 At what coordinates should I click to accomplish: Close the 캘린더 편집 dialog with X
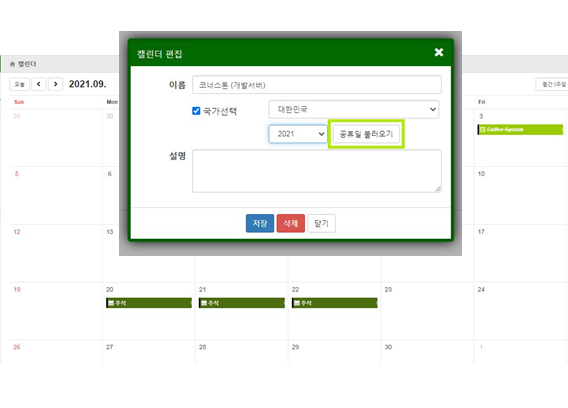pos(439,52)
